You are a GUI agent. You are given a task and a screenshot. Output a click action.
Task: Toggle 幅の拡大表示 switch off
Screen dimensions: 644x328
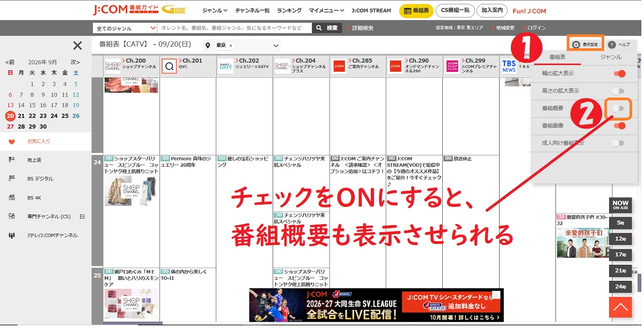point(619,74)
